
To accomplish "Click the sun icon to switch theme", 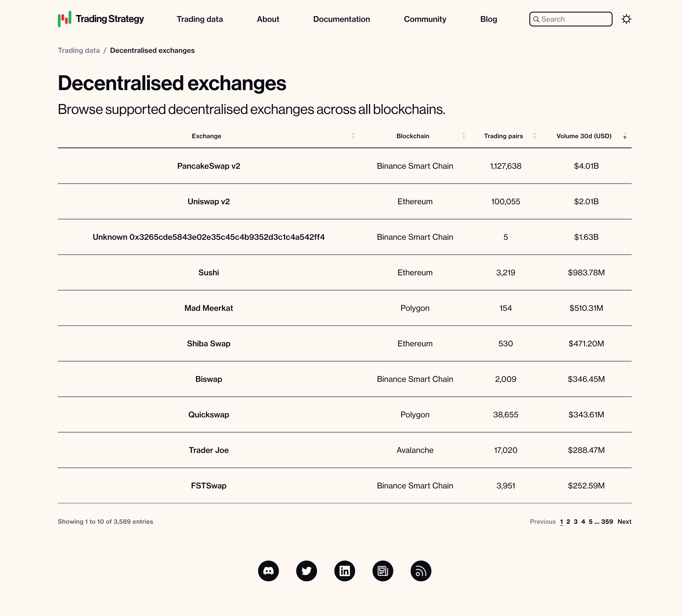I will tap(626, 19).
